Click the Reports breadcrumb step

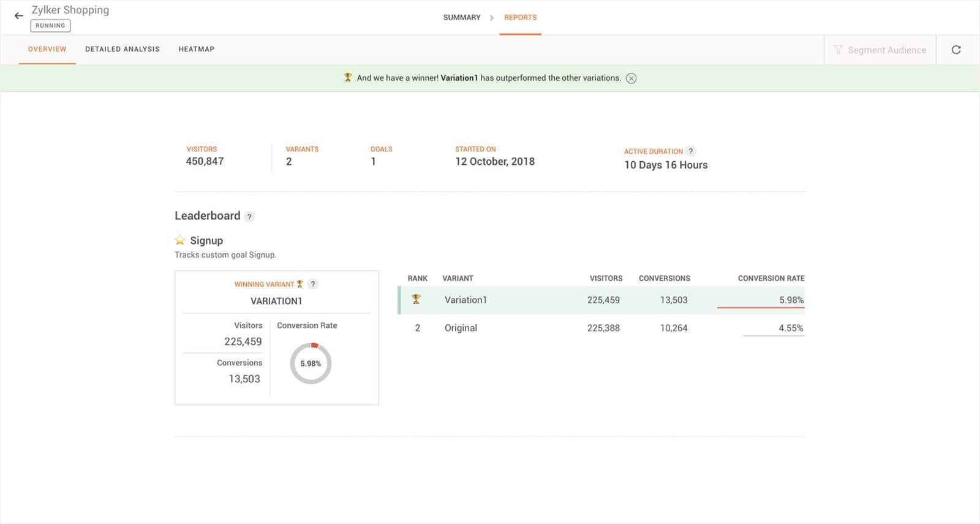[520, 17]
